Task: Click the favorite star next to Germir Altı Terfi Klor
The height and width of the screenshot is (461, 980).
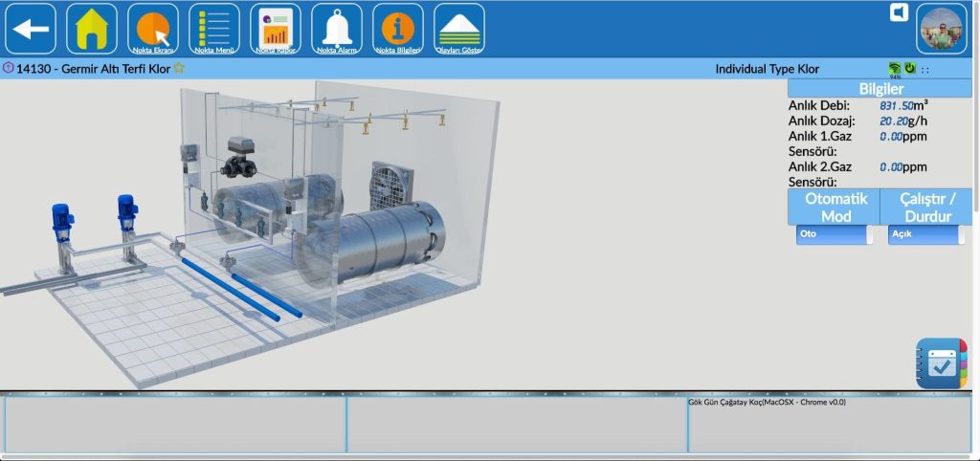Action: (179, 68)
